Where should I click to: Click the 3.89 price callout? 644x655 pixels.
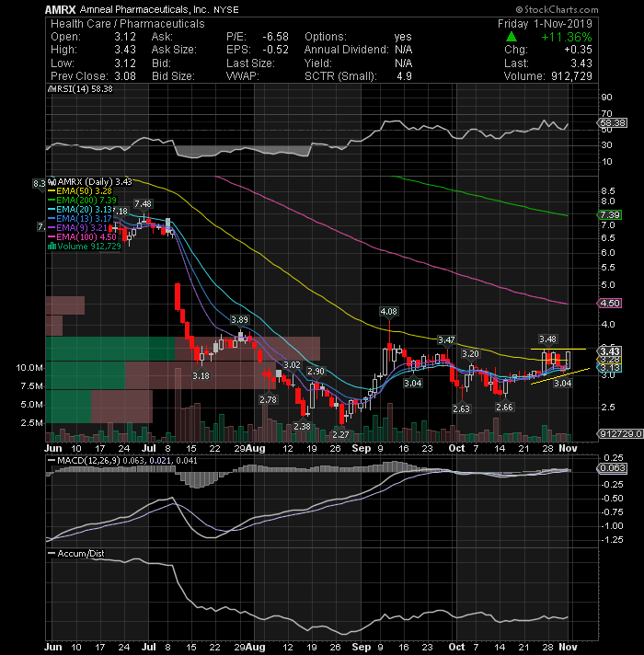[240, 319]
